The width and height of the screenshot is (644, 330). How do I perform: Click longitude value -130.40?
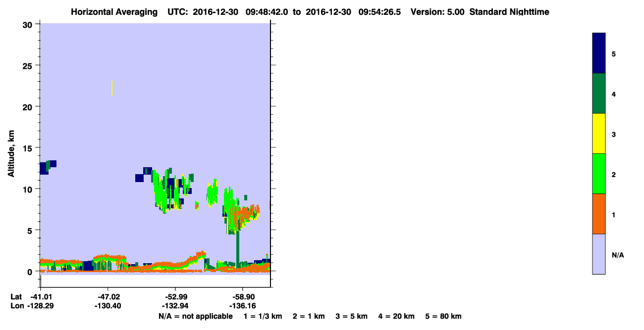108,306
